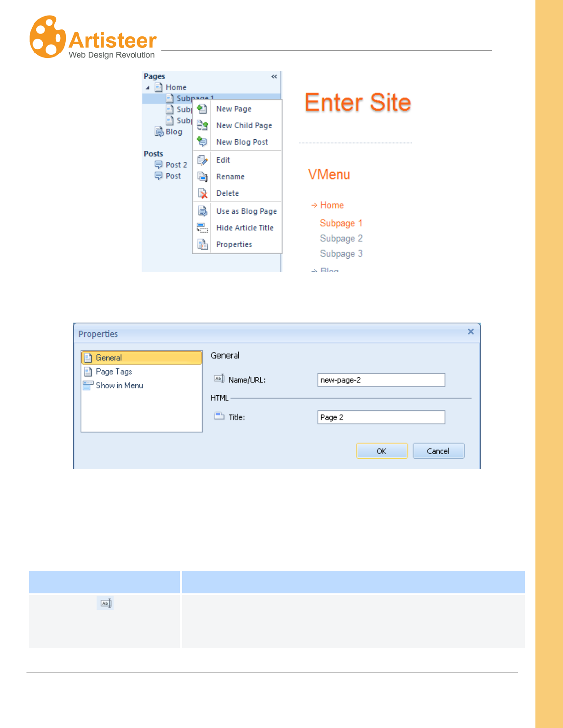Click the Rename icon in context menu

tap(202, 176)
